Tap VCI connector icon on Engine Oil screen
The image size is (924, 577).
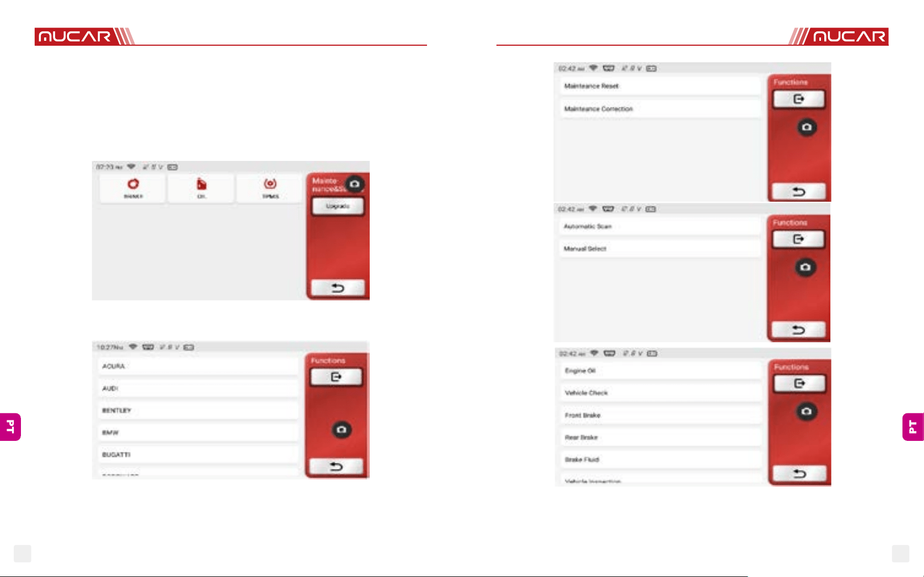coord(609,353)
